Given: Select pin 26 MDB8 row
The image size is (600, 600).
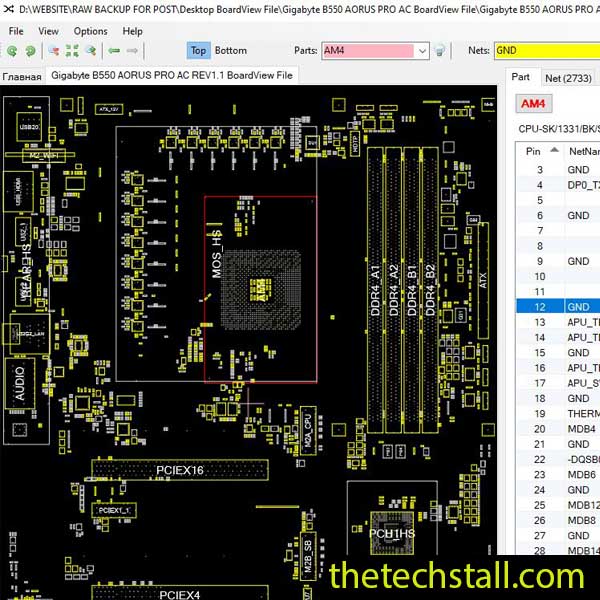Looking at the screenshot, I should click(558, 520).
